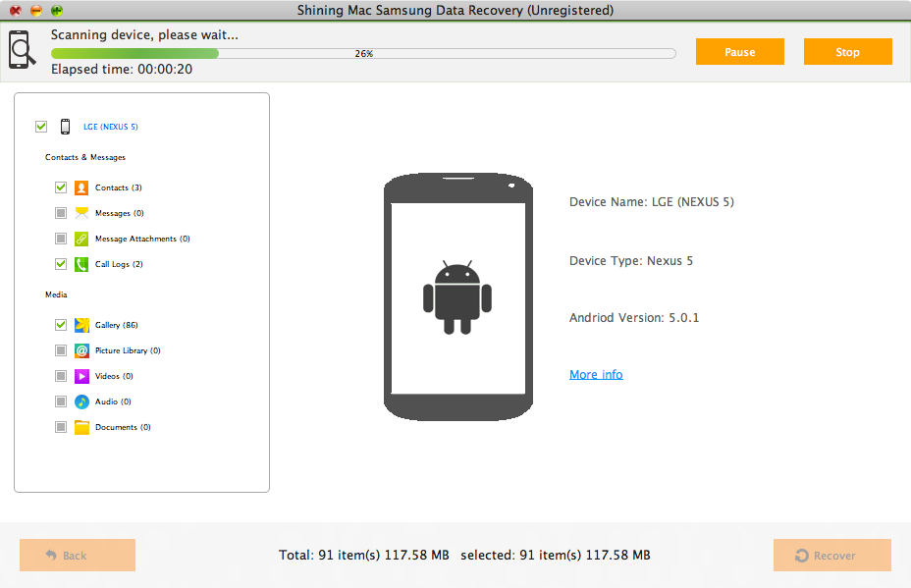This screenshot has height=588, width=911.
Task: Click the purple Videos play icon
Action: tap(81, 376)
